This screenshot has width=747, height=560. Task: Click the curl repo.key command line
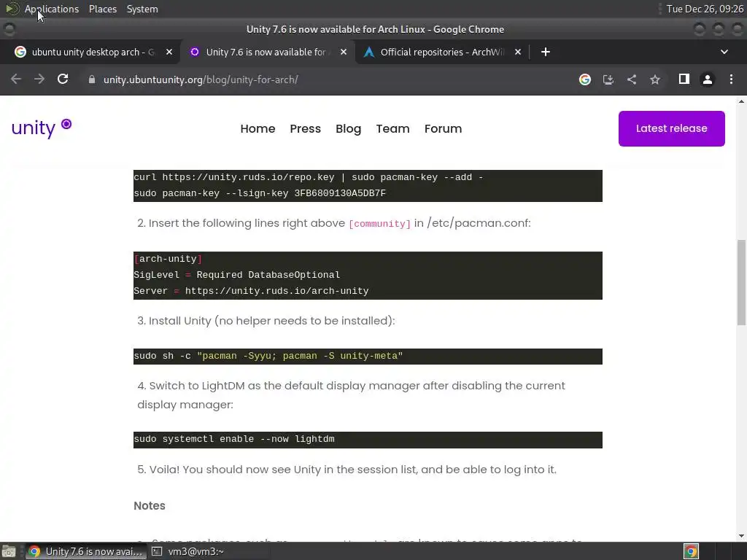click(309, 177)
